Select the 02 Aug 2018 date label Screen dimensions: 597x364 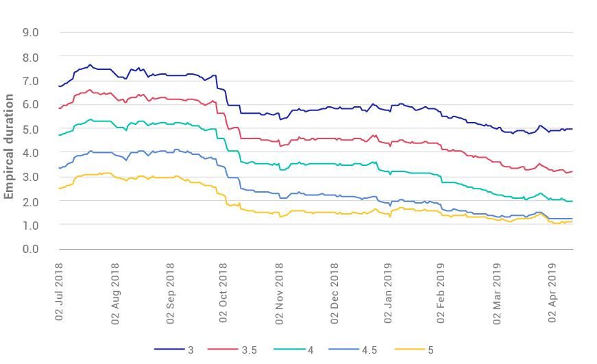115,292
